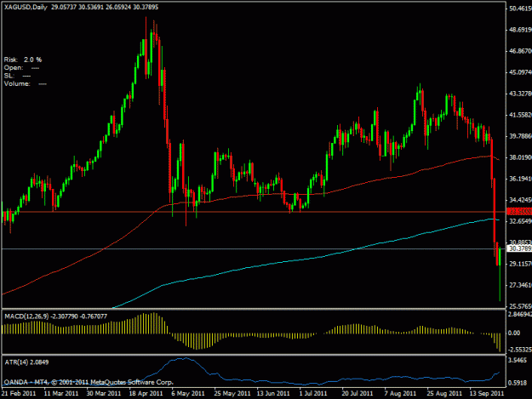Click the 'Open:' label in info panel
The width and height of the screenshot is (532, 399).
click(x=14, y=67)
